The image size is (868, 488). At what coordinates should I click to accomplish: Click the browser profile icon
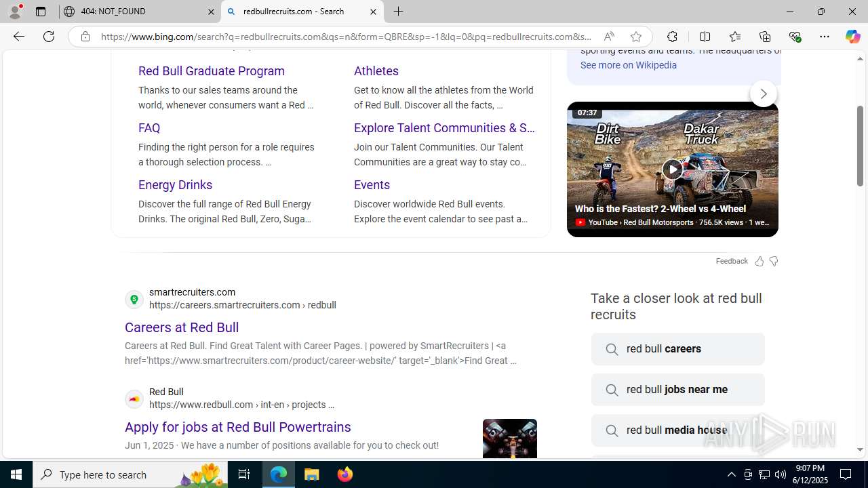point(15,12)
